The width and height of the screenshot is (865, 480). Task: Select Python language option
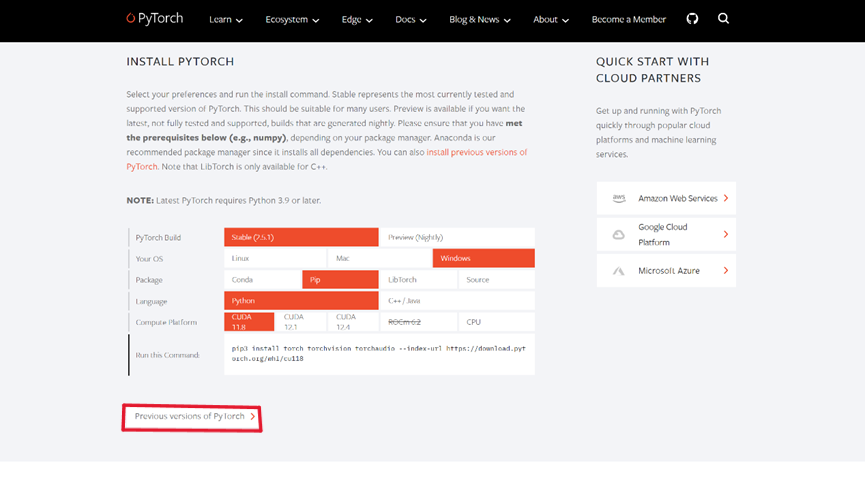(301, 301)
